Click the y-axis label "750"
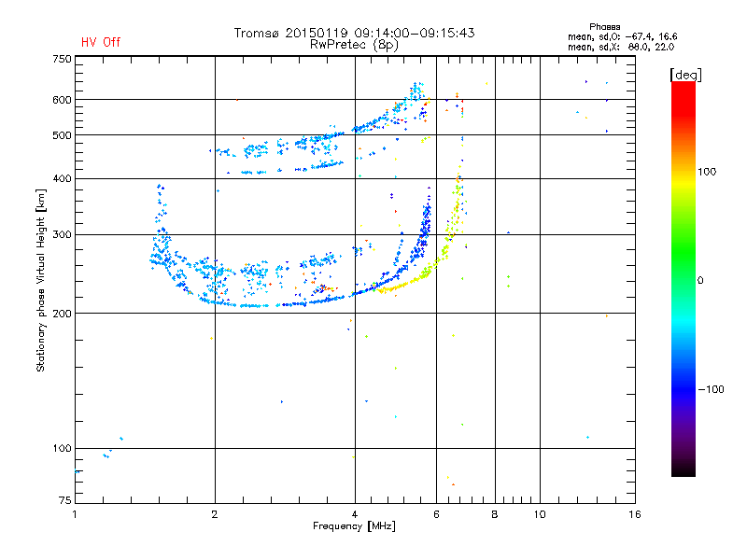The image size is (747, 560). (62, 59)
